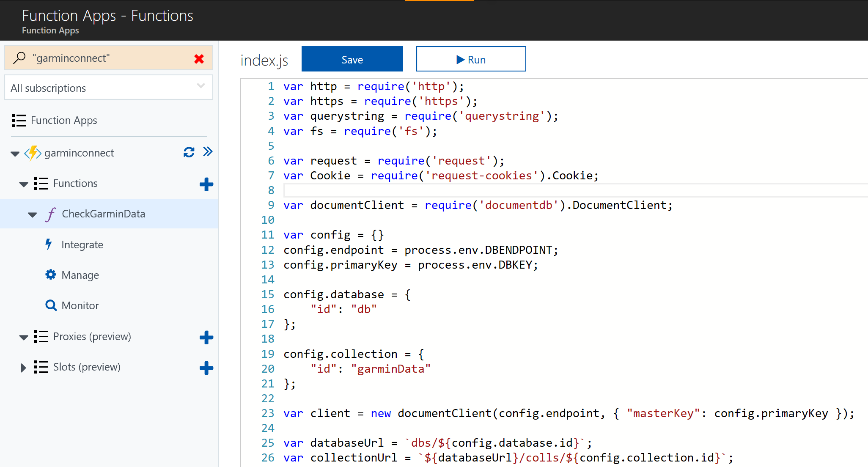Image resolution: width=868 pixels, height=467 pixels.
Task: Add a new slot with plus icon
Action: pyautogui.click(x=206, y=368)
